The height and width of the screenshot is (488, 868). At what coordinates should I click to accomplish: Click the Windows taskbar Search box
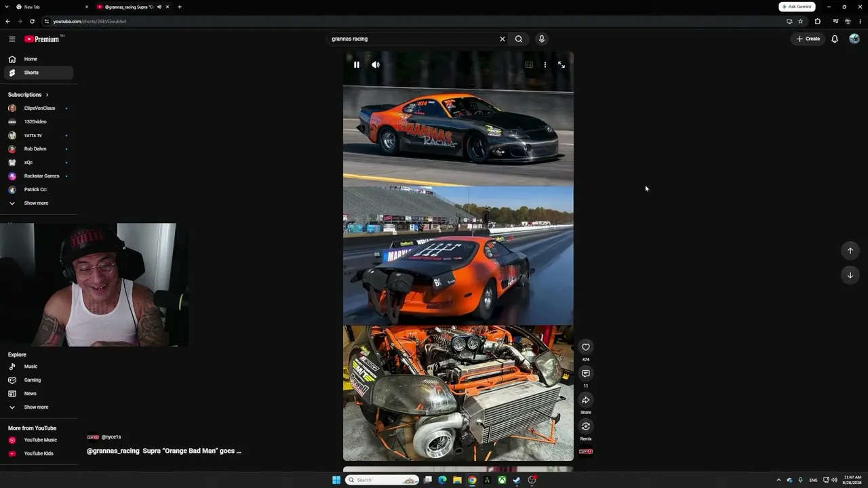coord(382,480)
